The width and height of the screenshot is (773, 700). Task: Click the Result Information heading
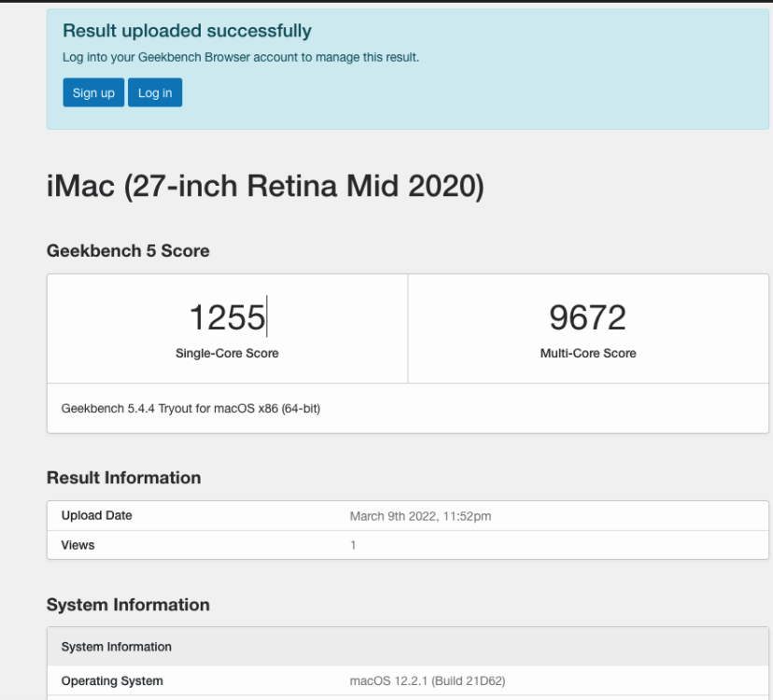124,478
